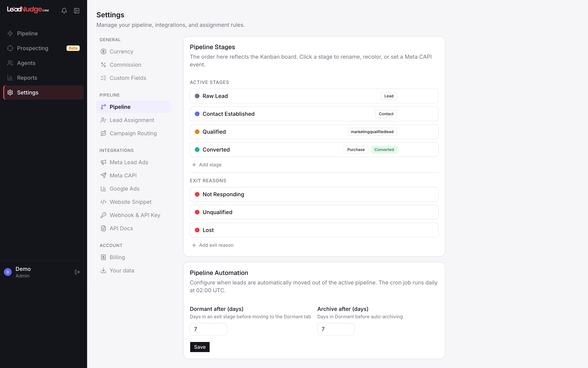The height and width of the screenshot is (368, 588).
Task: Open Currency settings
Action: (x=134, y=52)
